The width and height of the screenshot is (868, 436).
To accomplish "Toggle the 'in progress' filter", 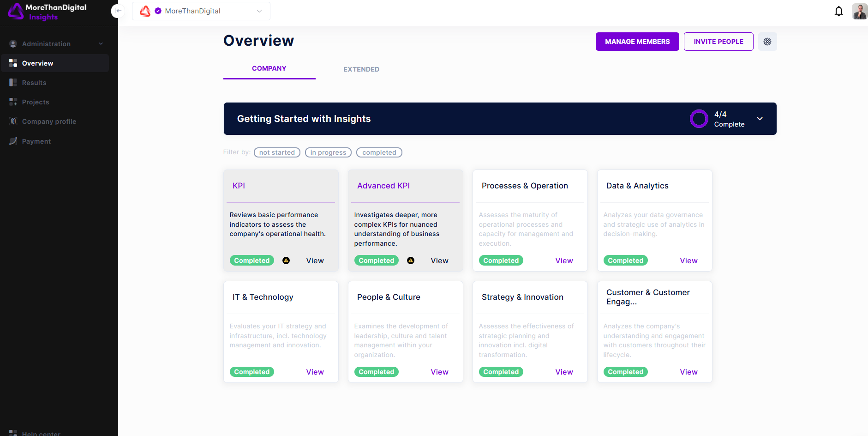I will pyautogui.click(x=328, y=152).
